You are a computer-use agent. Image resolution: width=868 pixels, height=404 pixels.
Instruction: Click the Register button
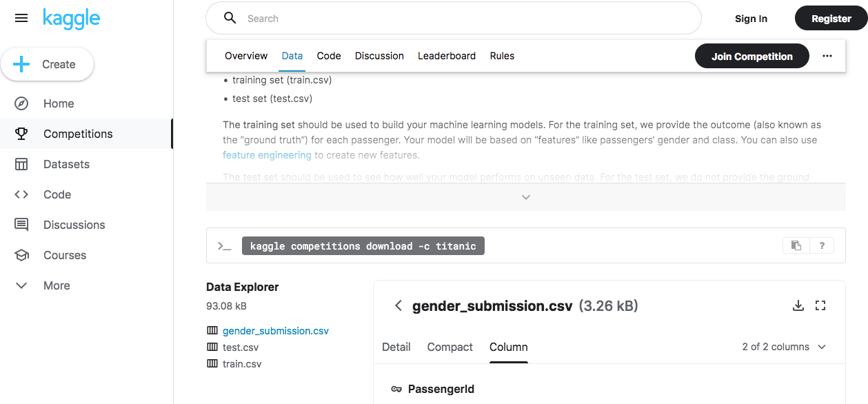(x=831, y=19)
